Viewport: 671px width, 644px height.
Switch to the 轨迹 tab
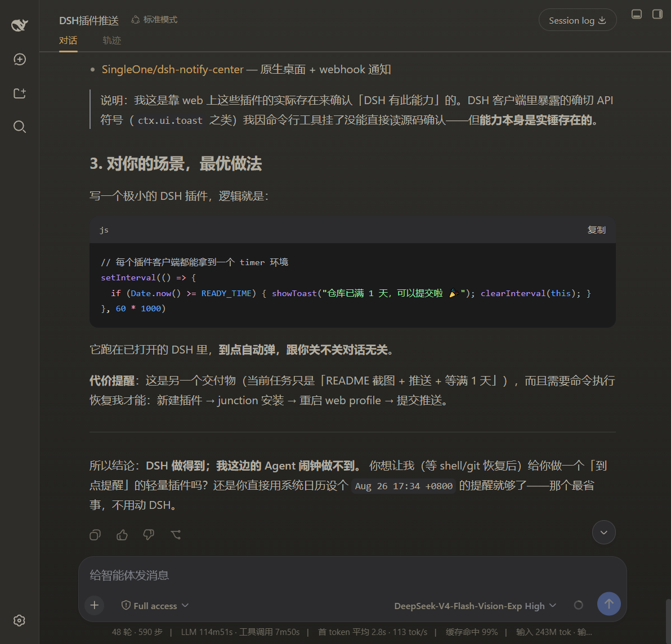[x=111, y=41]
